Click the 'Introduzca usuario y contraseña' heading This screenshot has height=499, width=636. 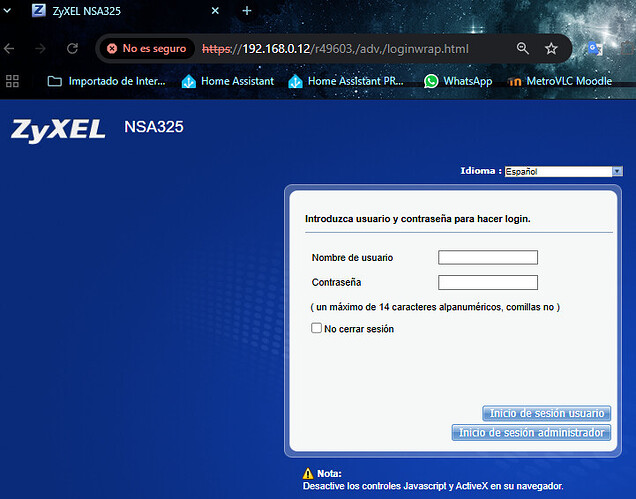[418, 219]
